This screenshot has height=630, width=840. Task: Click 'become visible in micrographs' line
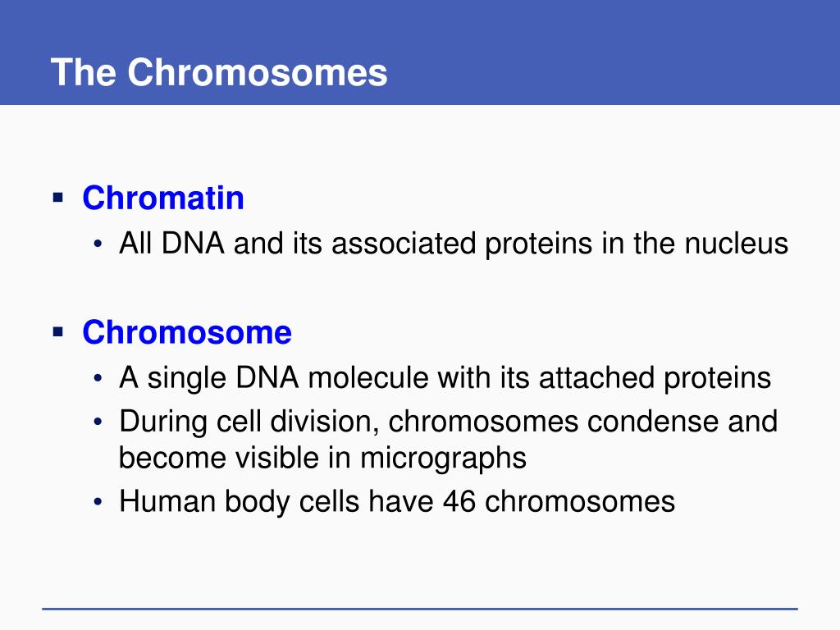(x=322, y=458)
